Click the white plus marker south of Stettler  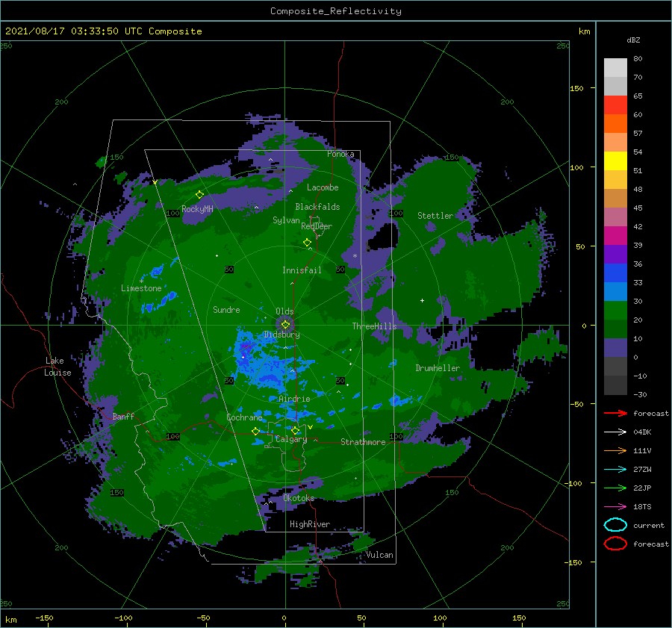(x=422, y=300)
